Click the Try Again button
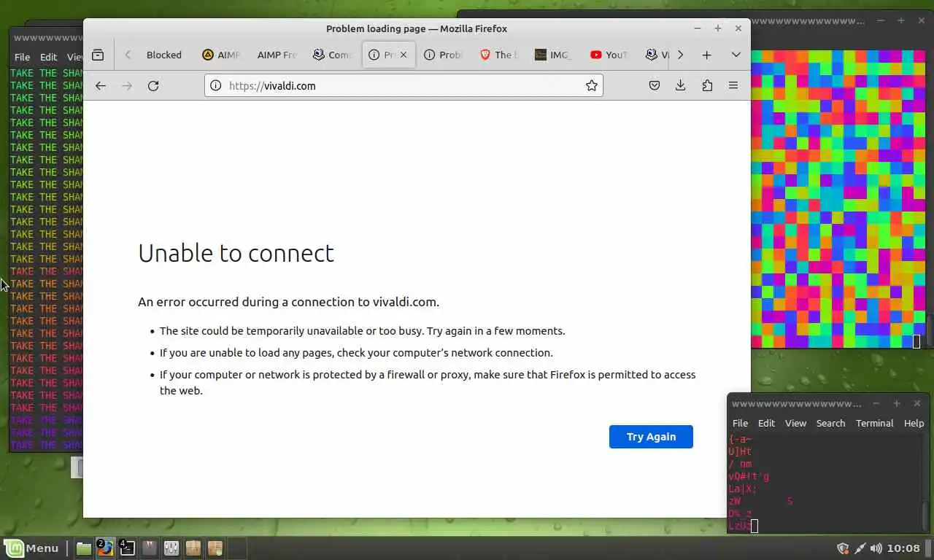 click(651, 437)
